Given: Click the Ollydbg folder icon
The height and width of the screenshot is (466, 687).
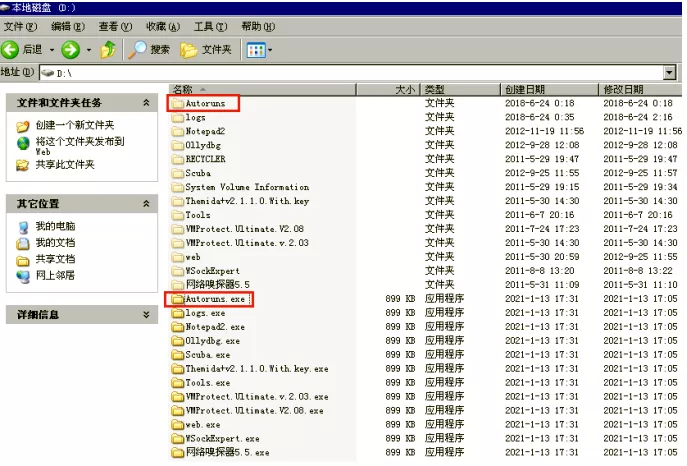Looking at the screenshot, I should click(177, 145).
